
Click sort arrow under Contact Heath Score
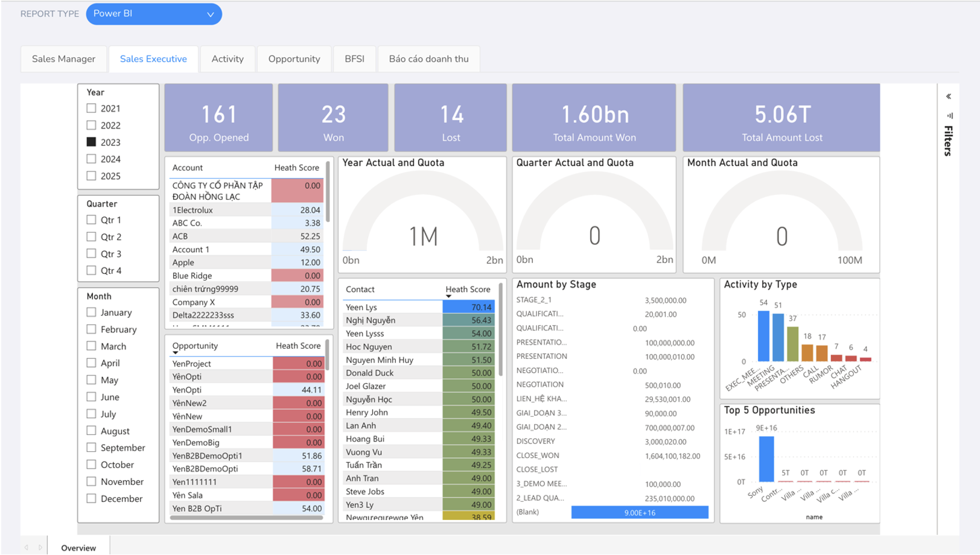(448, 296)
